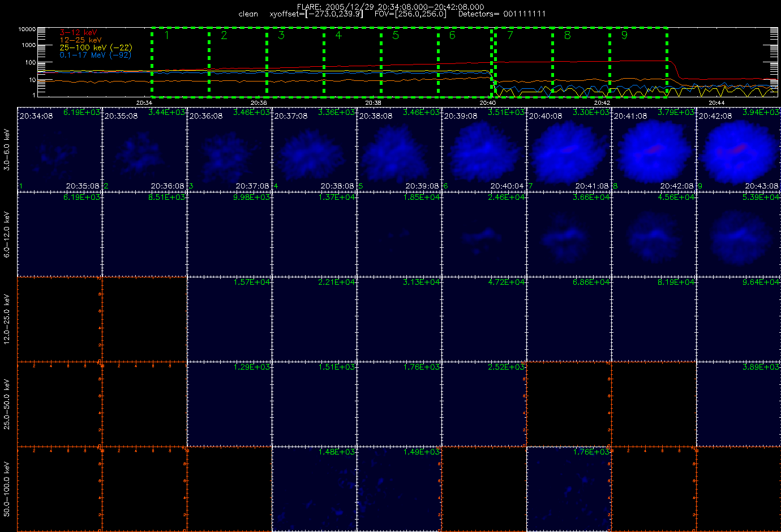
Task: Open the 3.0-6.0 keV image starting 20:39:08
Action: click(484, 149)
